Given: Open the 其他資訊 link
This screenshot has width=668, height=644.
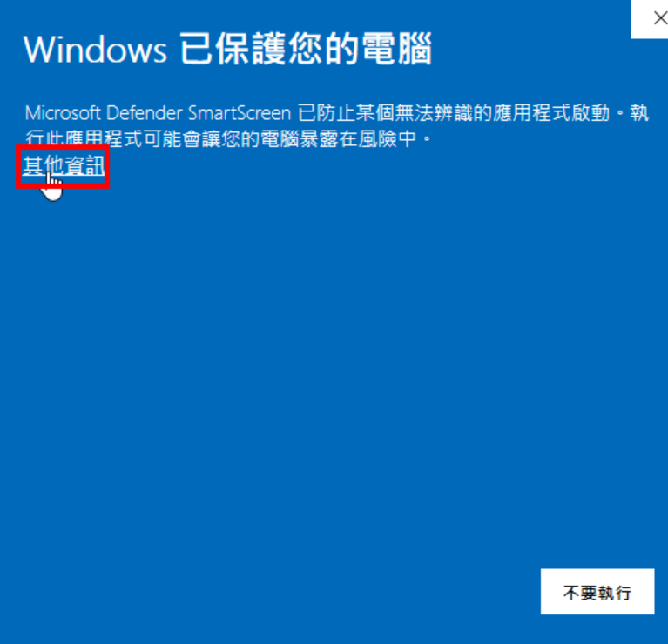Looking at the screenshot, I should pyautogui.click(x=63, y=166).
